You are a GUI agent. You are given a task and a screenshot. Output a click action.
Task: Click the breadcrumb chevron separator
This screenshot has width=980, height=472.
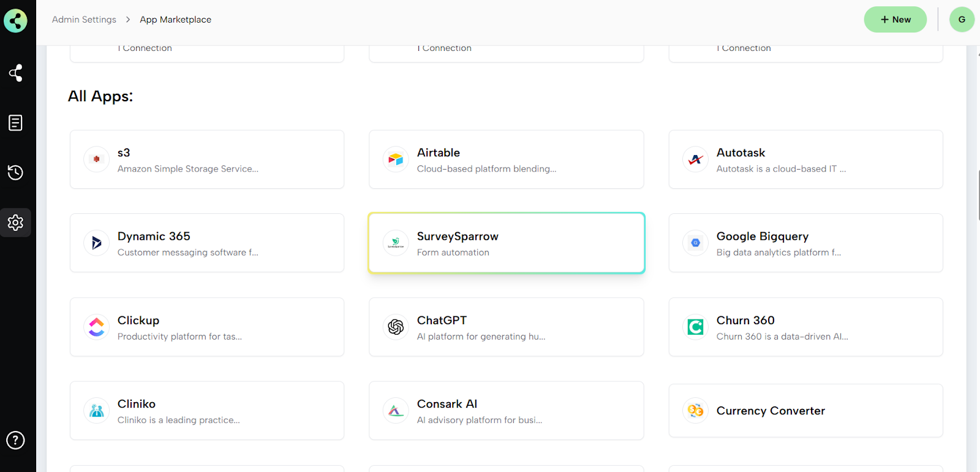128,20
